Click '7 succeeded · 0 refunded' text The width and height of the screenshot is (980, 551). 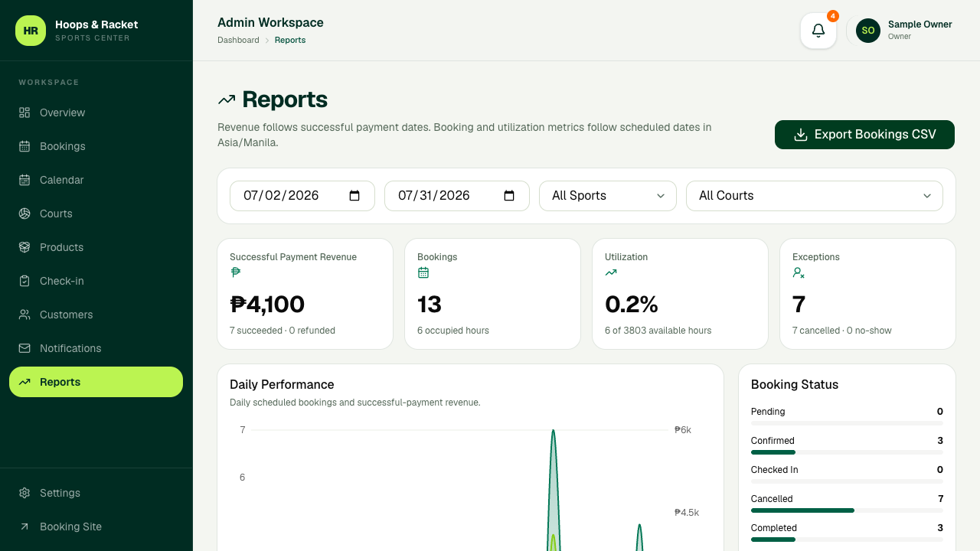283,331
